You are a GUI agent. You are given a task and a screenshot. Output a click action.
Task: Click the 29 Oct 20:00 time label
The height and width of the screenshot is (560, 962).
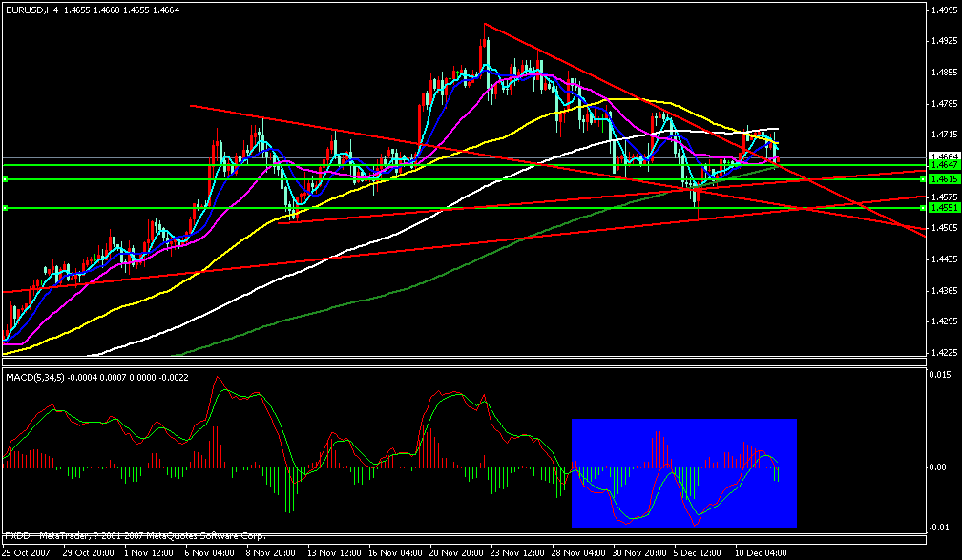coord(87,553)
